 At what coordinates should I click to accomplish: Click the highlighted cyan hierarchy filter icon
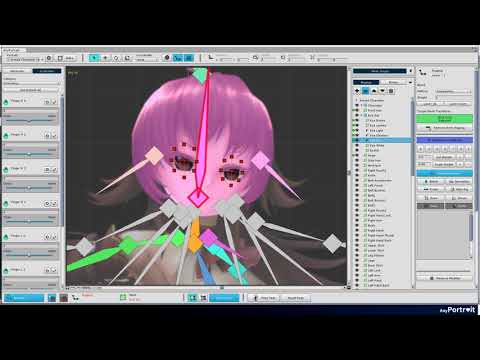(366, 91)
